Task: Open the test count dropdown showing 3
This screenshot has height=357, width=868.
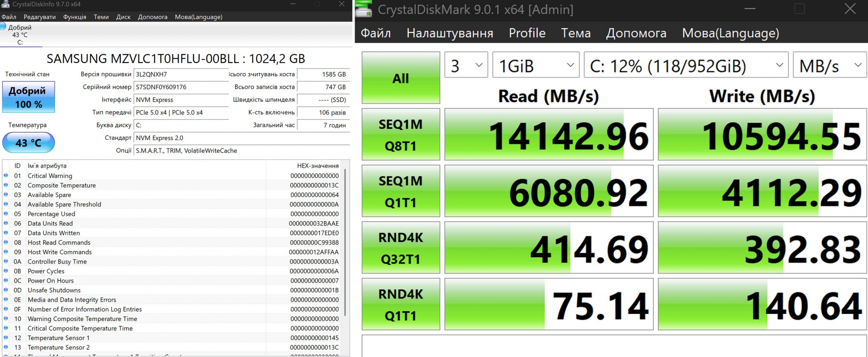Action: click(466, 65)
